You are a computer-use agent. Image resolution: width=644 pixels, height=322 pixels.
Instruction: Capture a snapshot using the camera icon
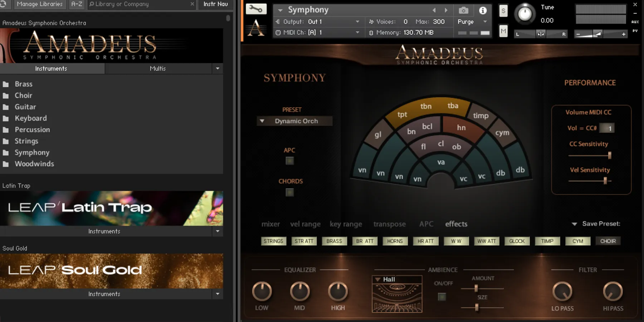click(464, 10)
